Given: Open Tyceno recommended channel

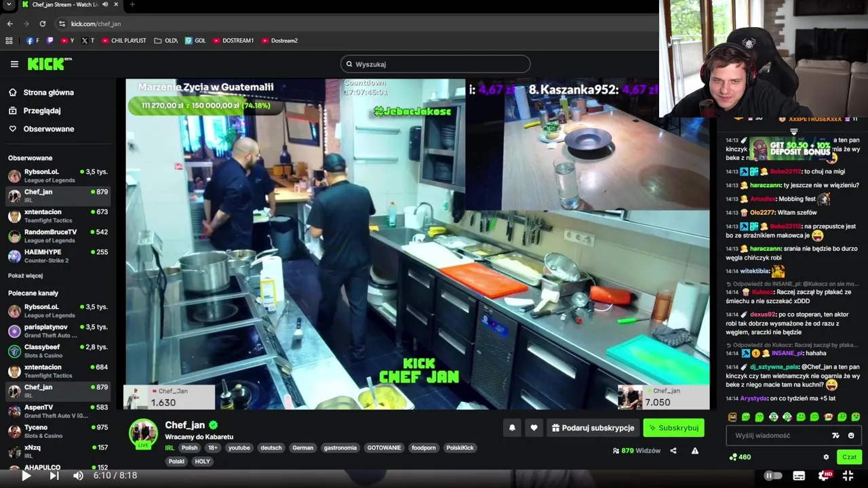Looking at the screenshot, I should pos(58,431).
